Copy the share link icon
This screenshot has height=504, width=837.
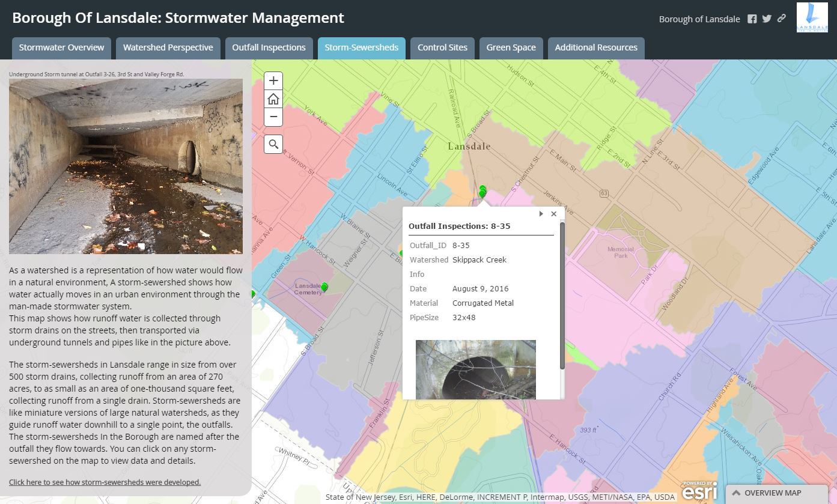coord(782,19)
